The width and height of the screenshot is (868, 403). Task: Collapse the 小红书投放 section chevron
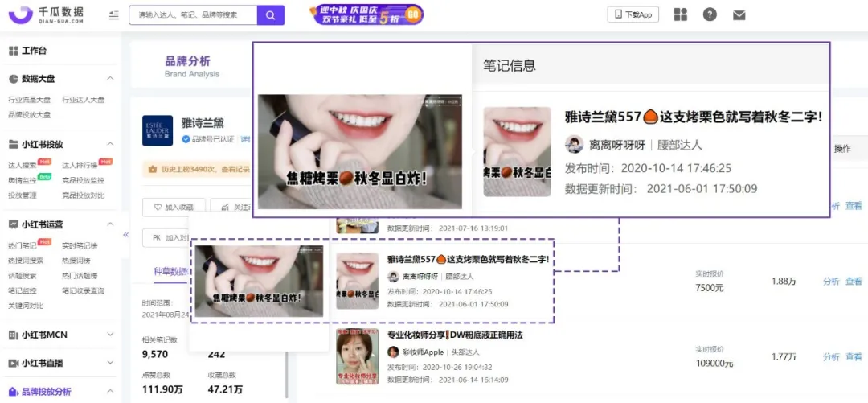[x=110, y=144]
